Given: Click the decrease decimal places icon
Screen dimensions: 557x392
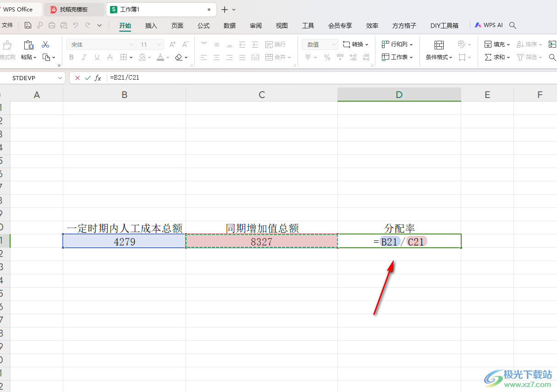Looking at the screenshot, I should pyautogui.click(x=366, y=57).
